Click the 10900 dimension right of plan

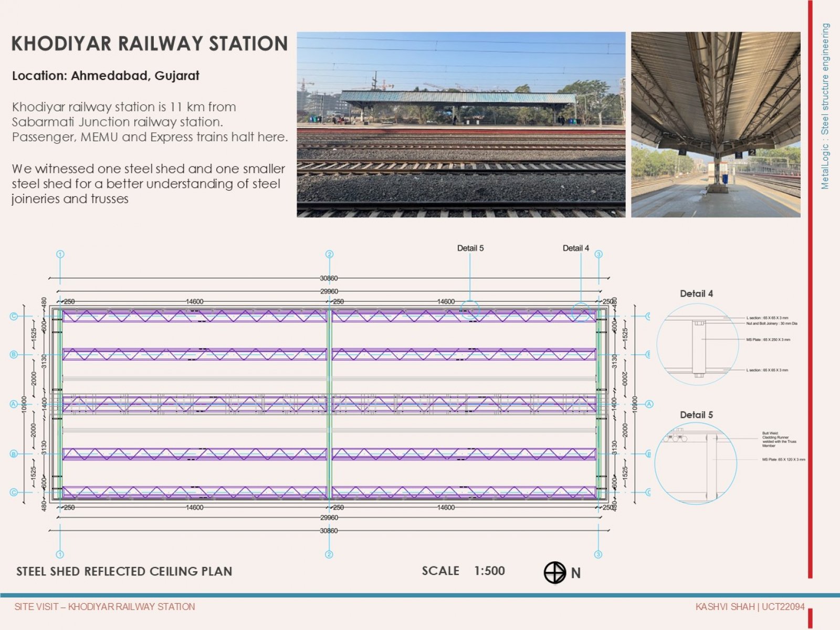[x=634, y=404]
